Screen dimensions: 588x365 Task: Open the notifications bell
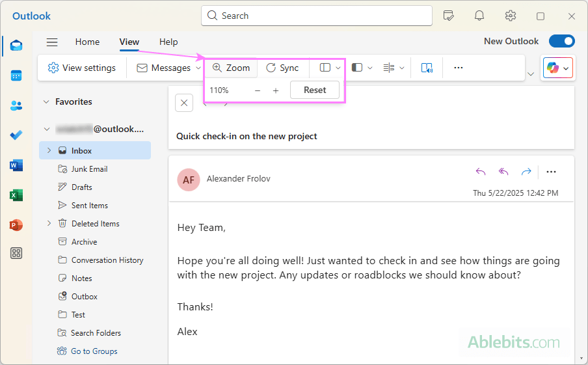479,16
